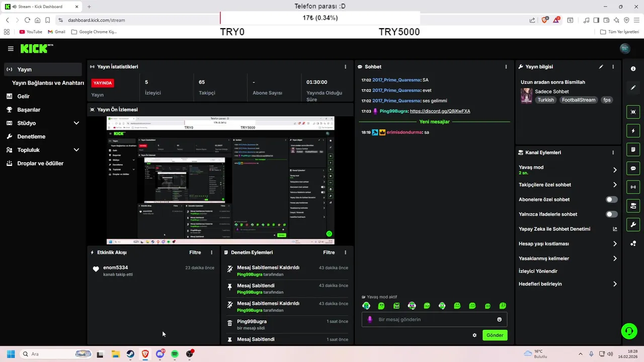
Task: Toggle camera channel actions icon in right sidebar
Action: point(633,206)
